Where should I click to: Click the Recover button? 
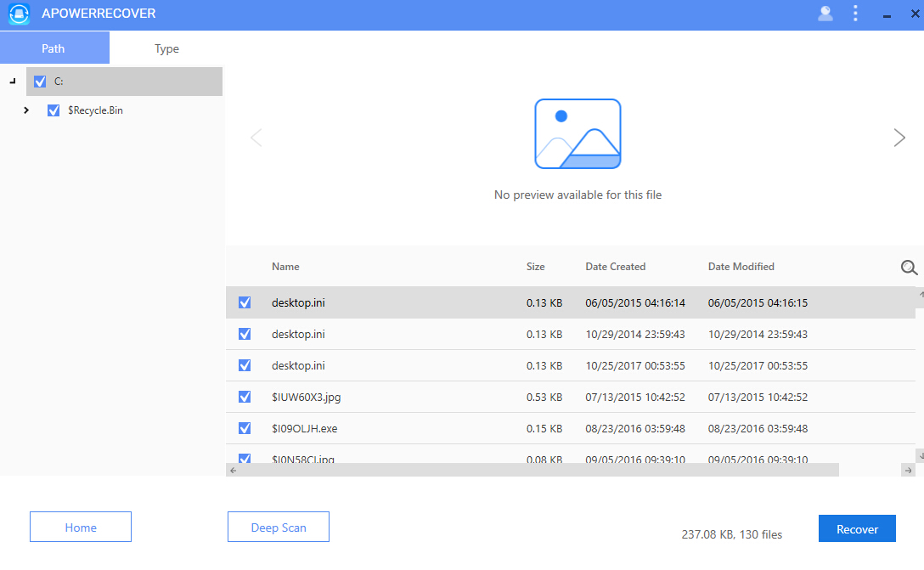pyautogui.click(x=857, y=528)
